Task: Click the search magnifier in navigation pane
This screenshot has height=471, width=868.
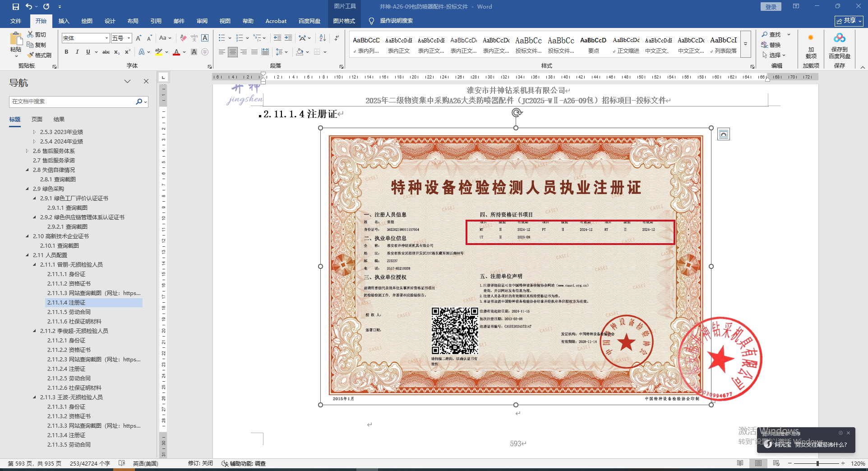Action: point(139,102)
